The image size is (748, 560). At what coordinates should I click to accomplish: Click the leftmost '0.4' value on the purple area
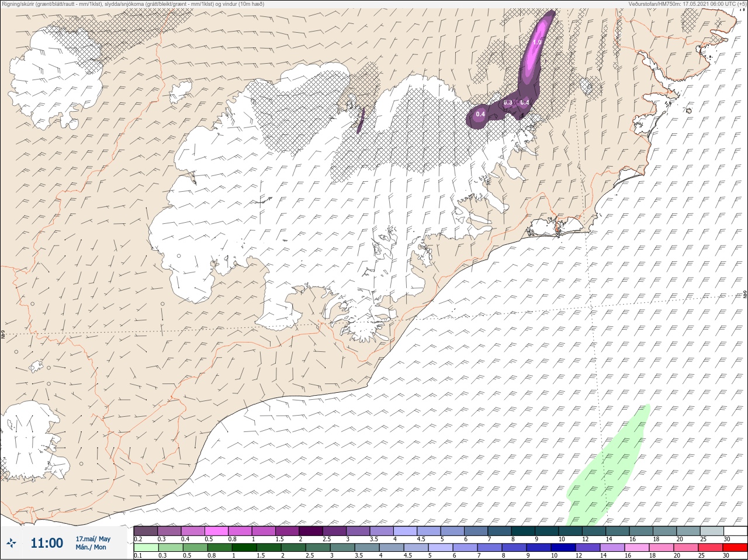[x=480, y=114]
